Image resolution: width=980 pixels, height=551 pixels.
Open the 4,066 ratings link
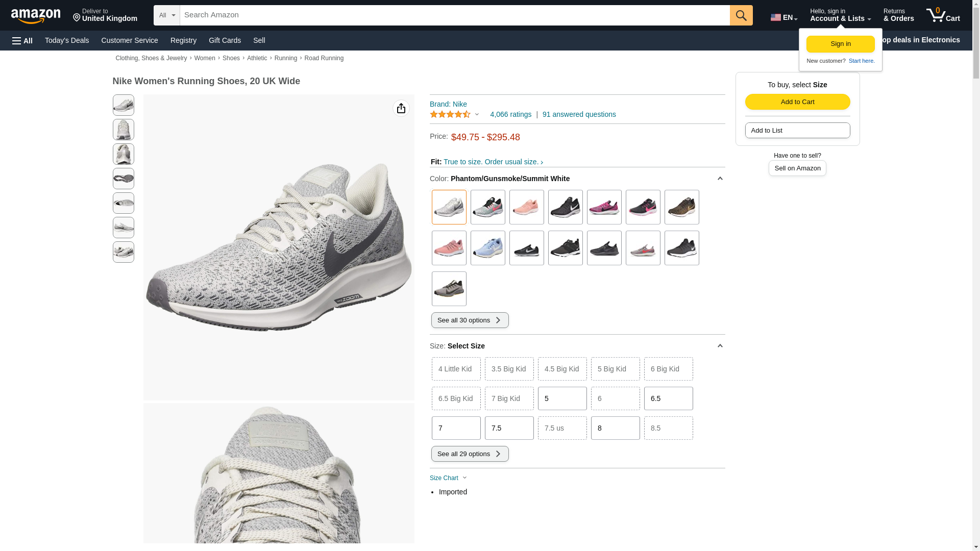click(510, 115)
